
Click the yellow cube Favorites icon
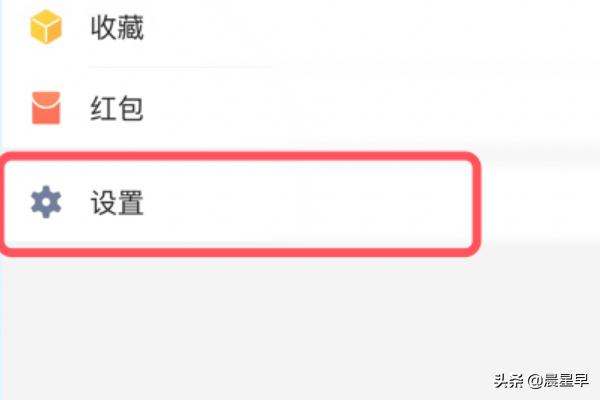point(46,27)
